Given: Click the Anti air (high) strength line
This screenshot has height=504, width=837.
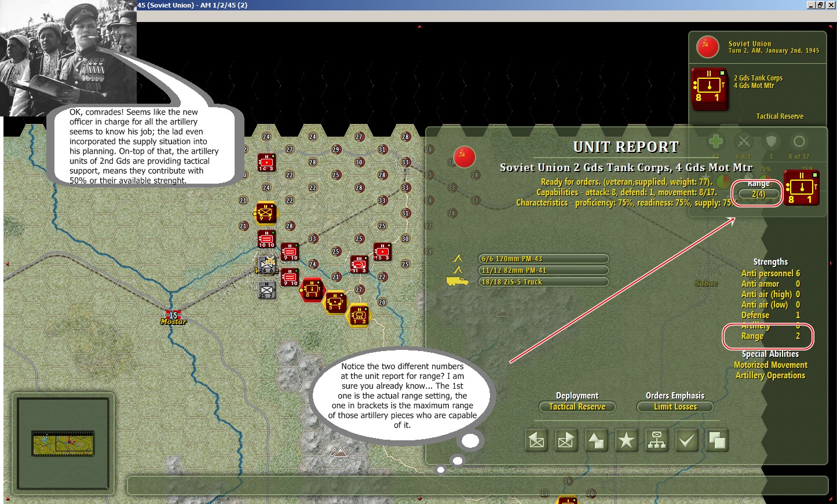Looking at the screenshot, I should click(770, 294).
